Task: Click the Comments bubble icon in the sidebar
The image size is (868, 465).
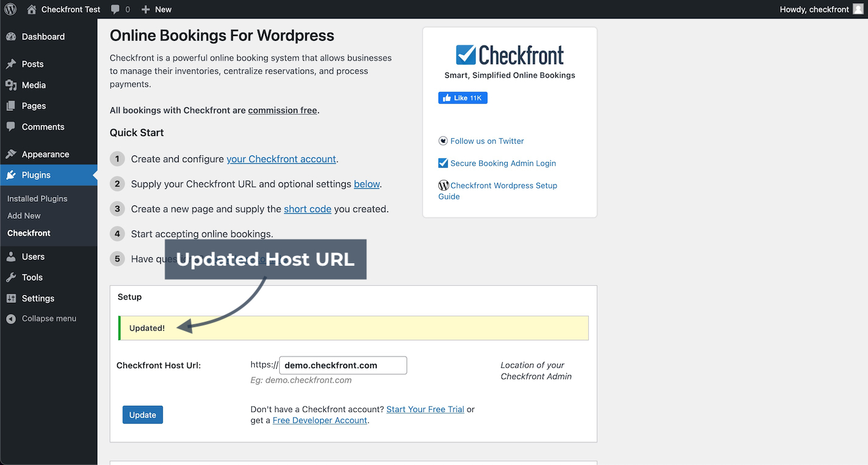Action: [11, 127]
